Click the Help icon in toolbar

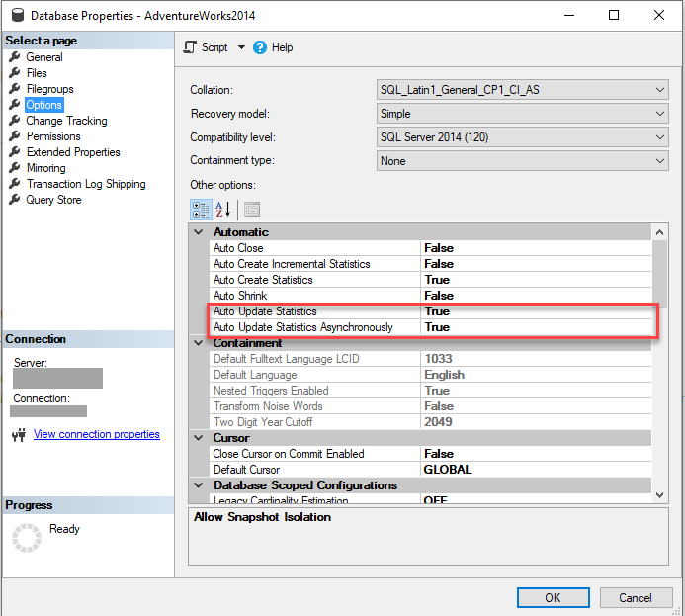261,47
